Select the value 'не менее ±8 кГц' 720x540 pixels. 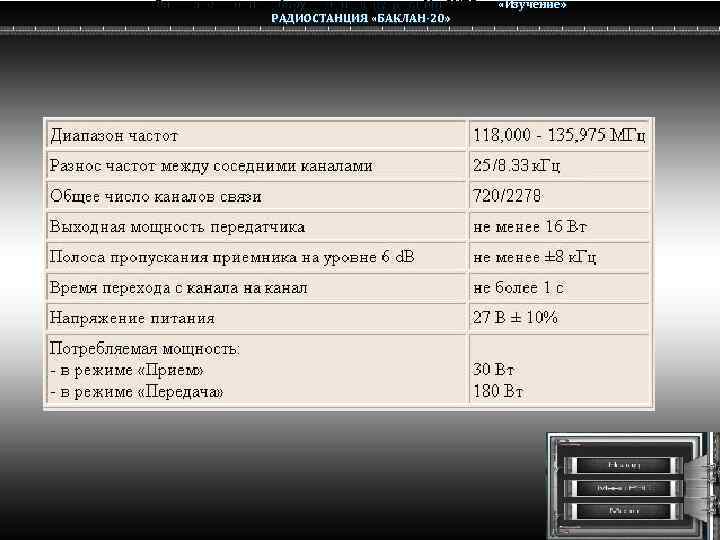click(x=535, y=257)
